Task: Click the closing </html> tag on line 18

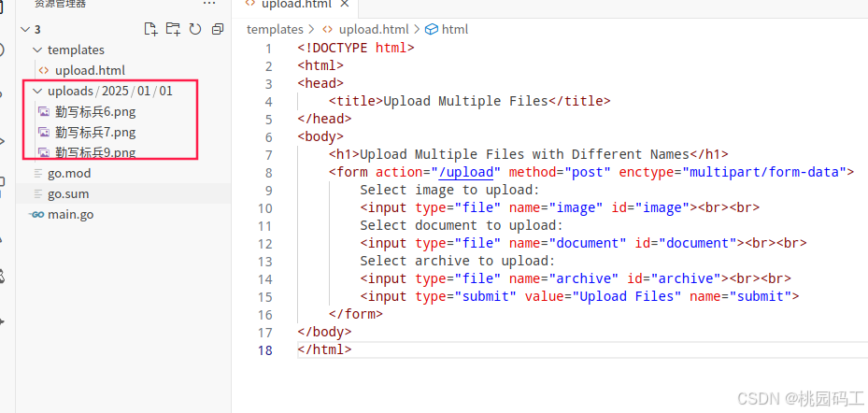Action: point(324,349)
